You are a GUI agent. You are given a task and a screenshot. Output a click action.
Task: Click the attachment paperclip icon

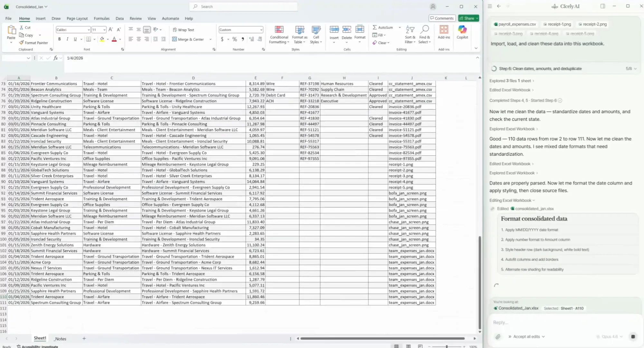coord(498,336)
